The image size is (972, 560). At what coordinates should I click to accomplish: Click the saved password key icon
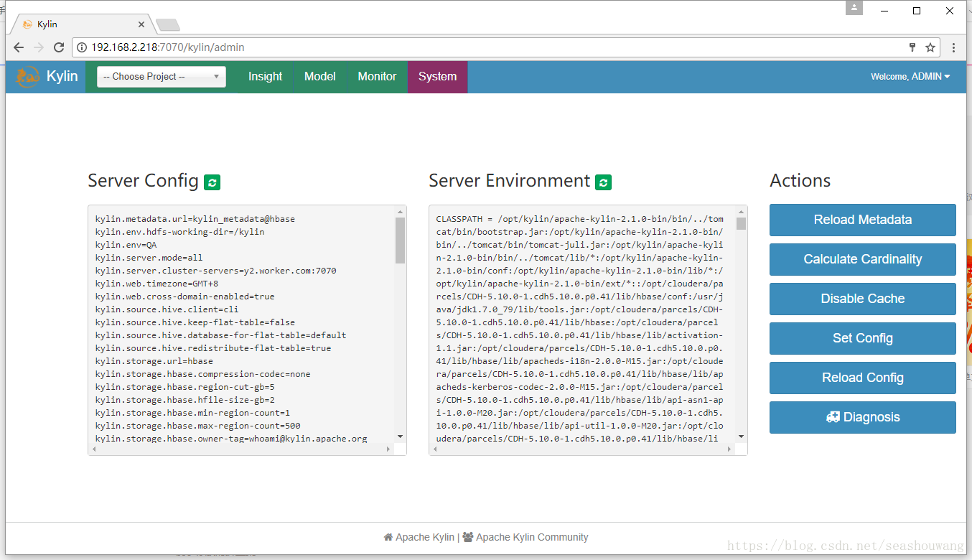pos(912,47)
